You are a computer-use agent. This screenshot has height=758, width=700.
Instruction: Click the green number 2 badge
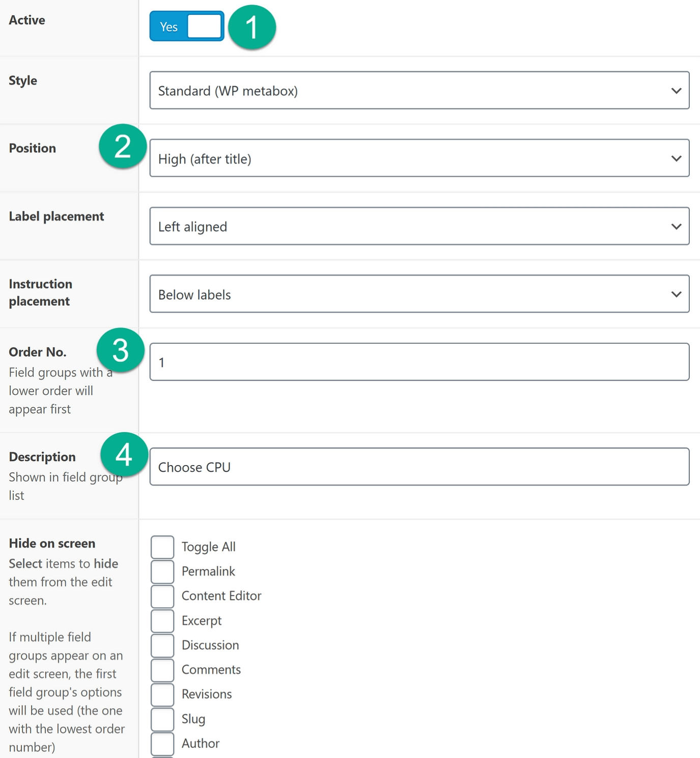(123, 147)
